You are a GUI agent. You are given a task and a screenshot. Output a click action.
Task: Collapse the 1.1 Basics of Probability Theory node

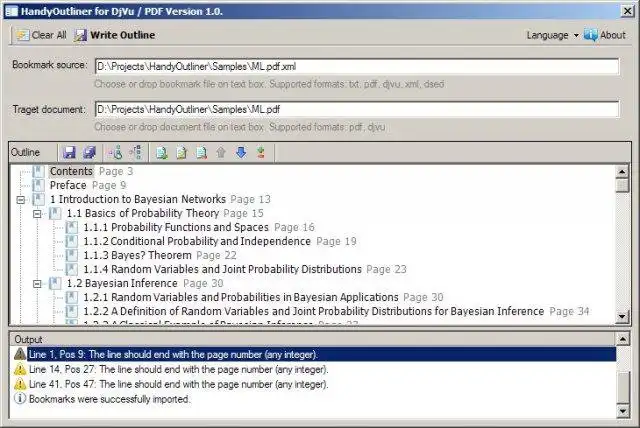[37, 214]
